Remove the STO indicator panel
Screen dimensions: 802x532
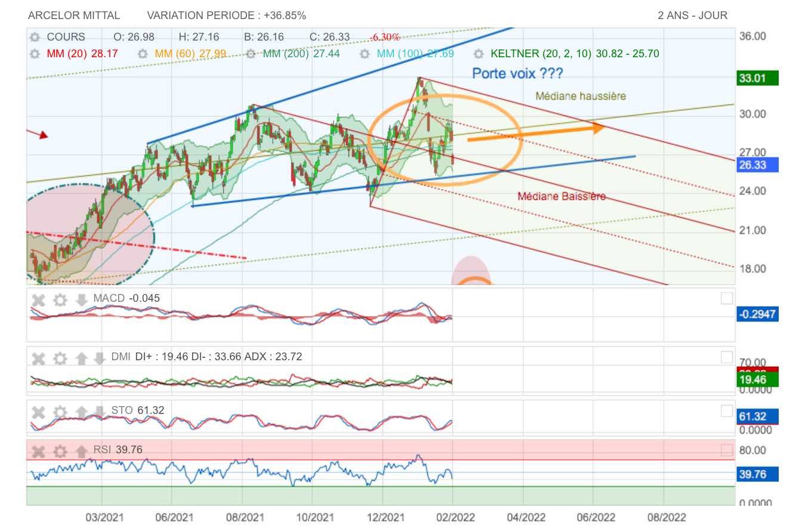[38, 411]
